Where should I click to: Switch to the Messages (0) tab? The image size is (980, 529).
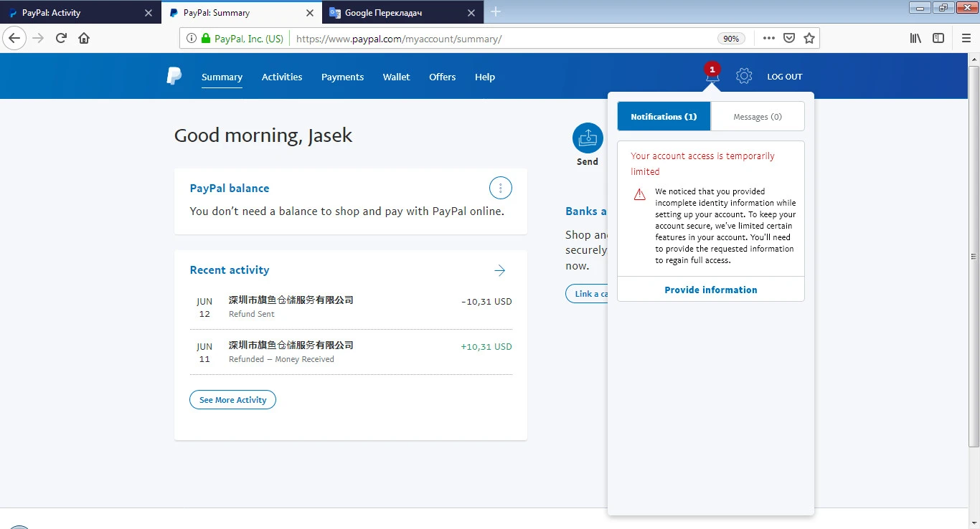pos(758,116)
